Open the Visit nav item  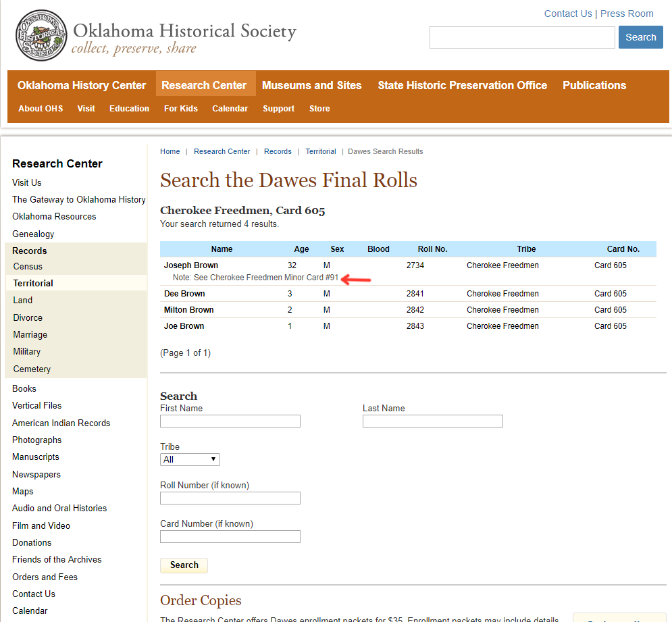pyautogui.click(x=86, y=109)
